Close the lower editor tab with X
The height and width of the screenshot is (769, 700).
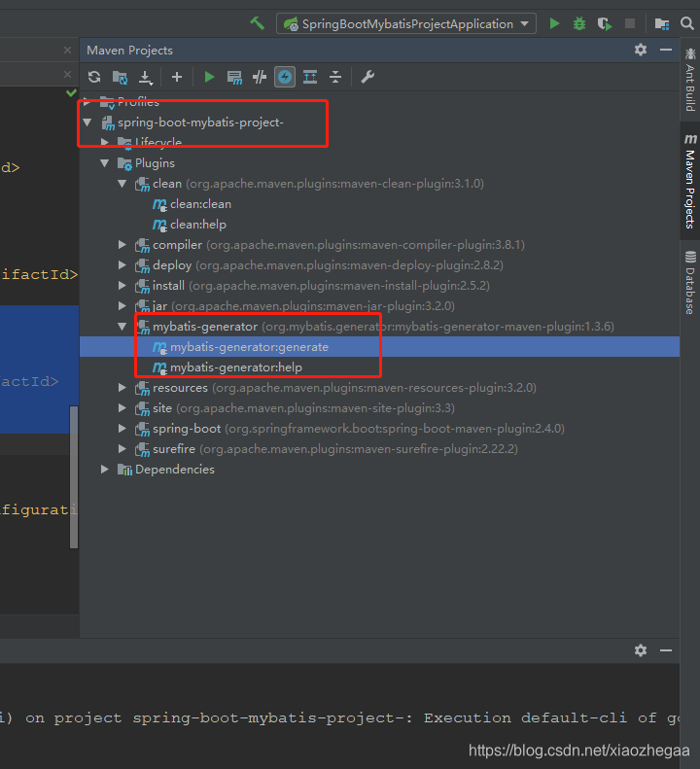coord(68,75)
